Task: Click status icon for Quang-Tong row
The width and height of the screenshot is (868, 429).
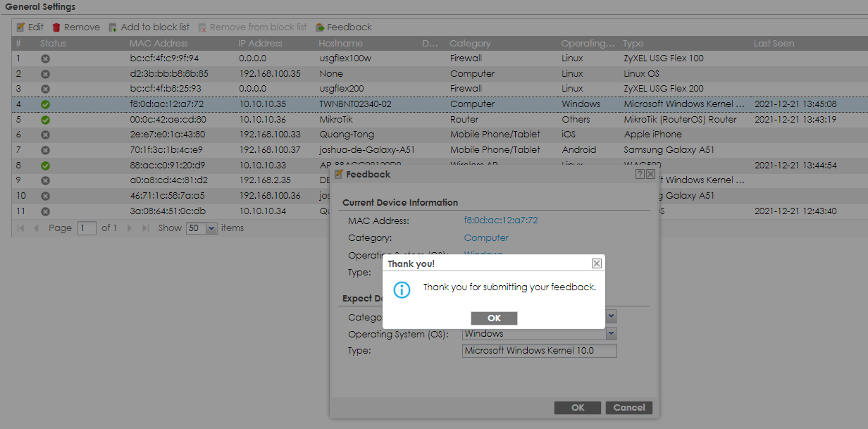Action: tap(45, 135)
